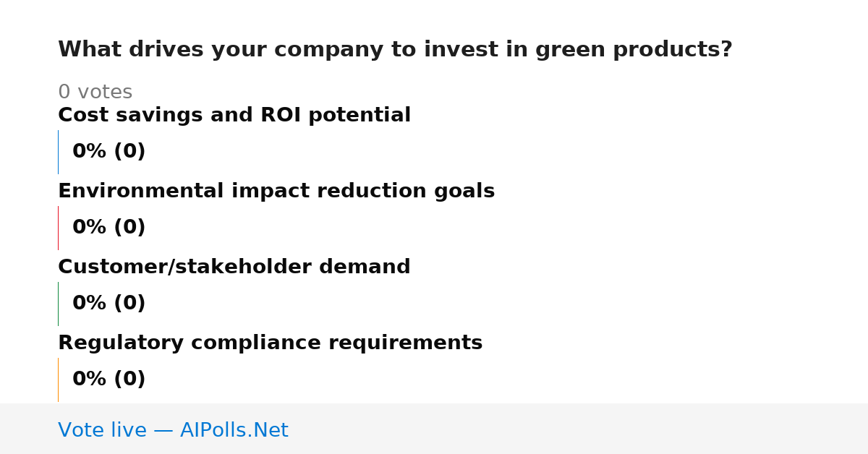
Task: Open the Vote live AIPolls.Net link
Action: [173, 430]
